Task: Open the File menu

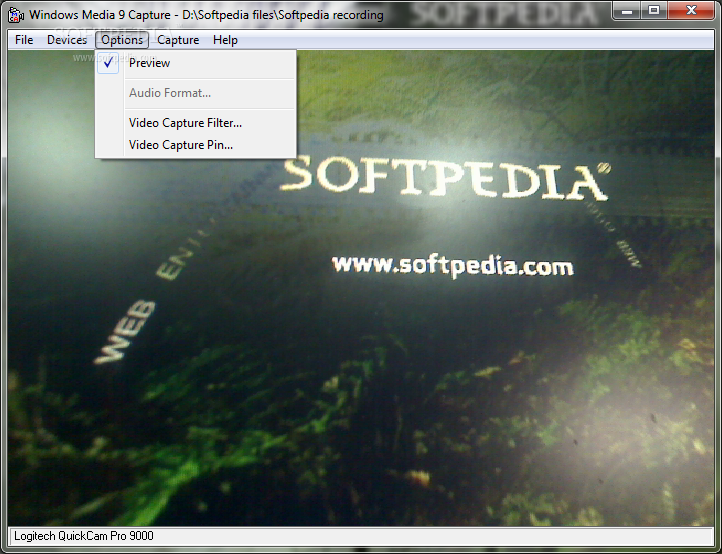Action: tap(24, 40)
